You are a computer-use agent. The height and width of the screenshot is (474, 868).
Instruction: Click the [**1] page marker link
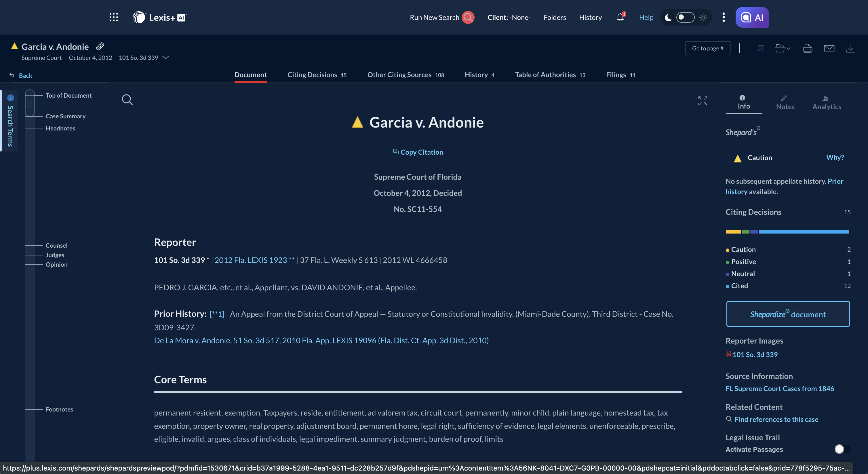click(217, 314)
